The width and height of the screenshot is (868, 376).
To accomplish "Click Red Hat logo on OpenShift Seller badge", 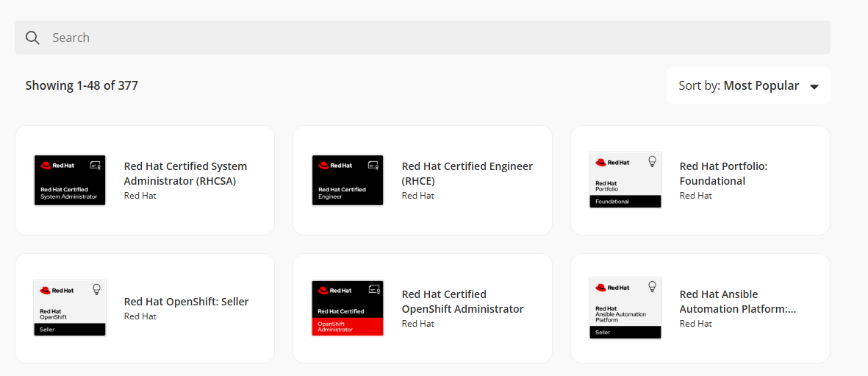I will pyautogui.click(x=57, y=290).
